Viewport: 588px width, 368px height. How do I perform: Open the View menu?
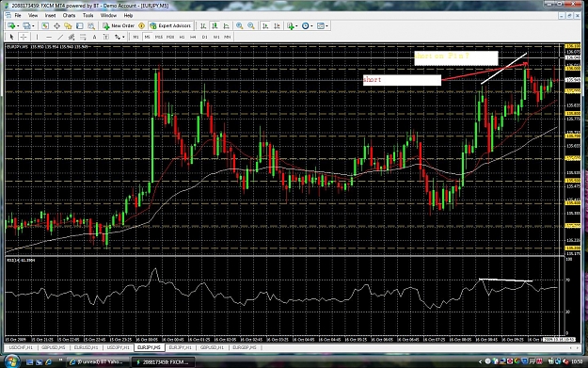[x=33, y=15]
